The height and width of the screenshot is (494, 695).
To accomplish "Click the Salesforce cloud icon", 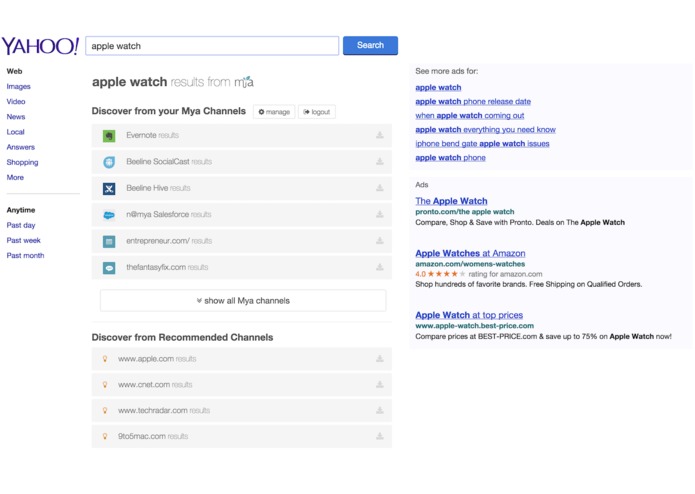I will pyautogui.click(x=109, y=215).
